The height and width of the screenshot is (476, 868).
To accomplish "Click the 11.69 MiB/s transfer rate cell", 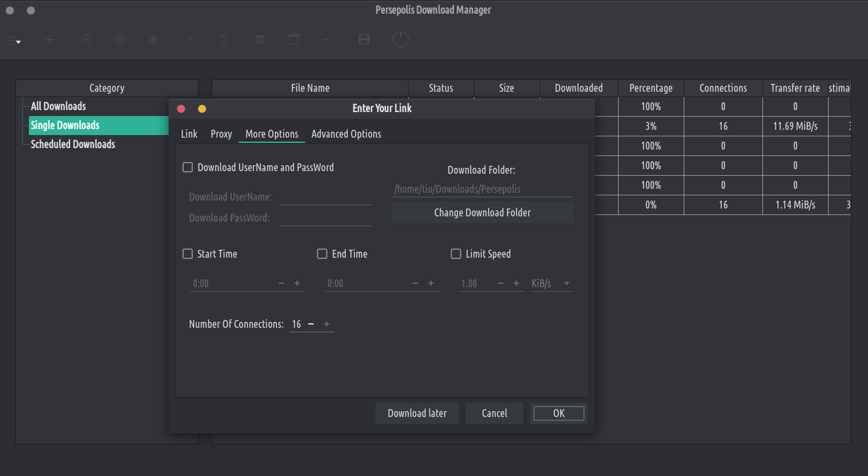I will tap(795, 126).
